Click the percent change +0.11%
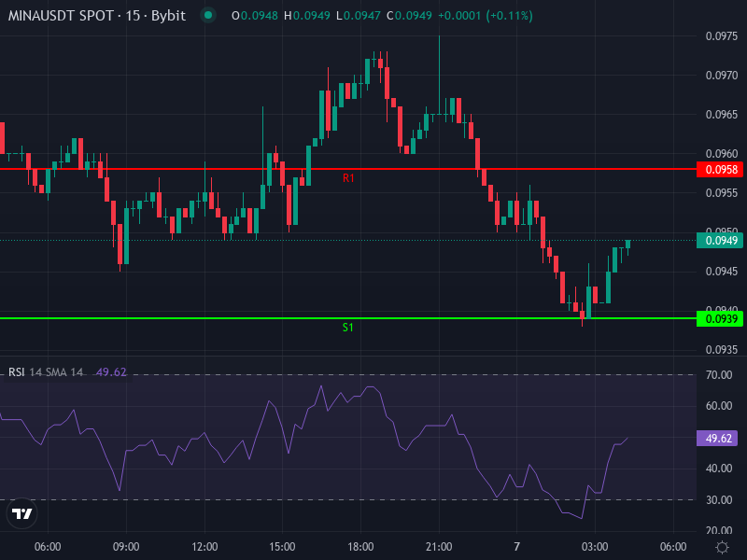 [x=509, y=16]
